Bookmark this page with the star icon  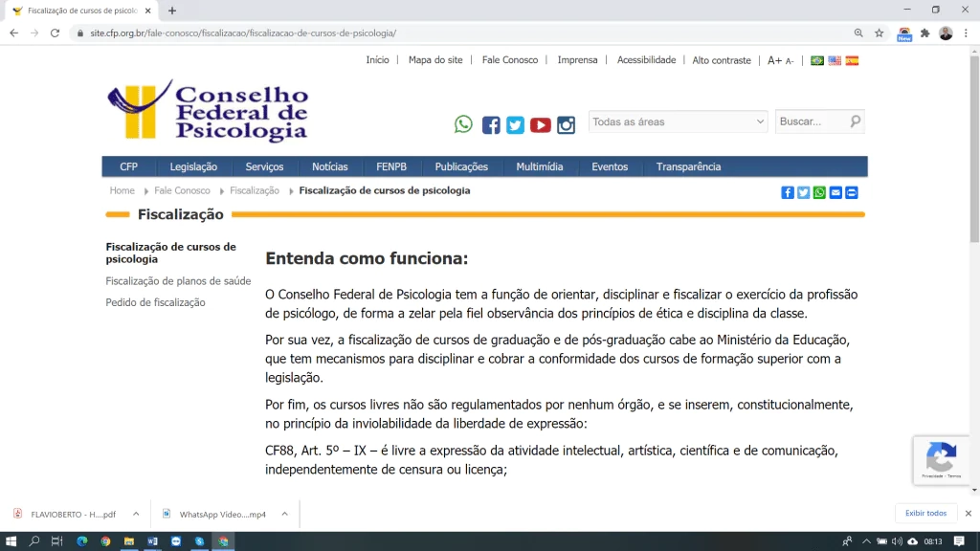(x=879, y=33)
